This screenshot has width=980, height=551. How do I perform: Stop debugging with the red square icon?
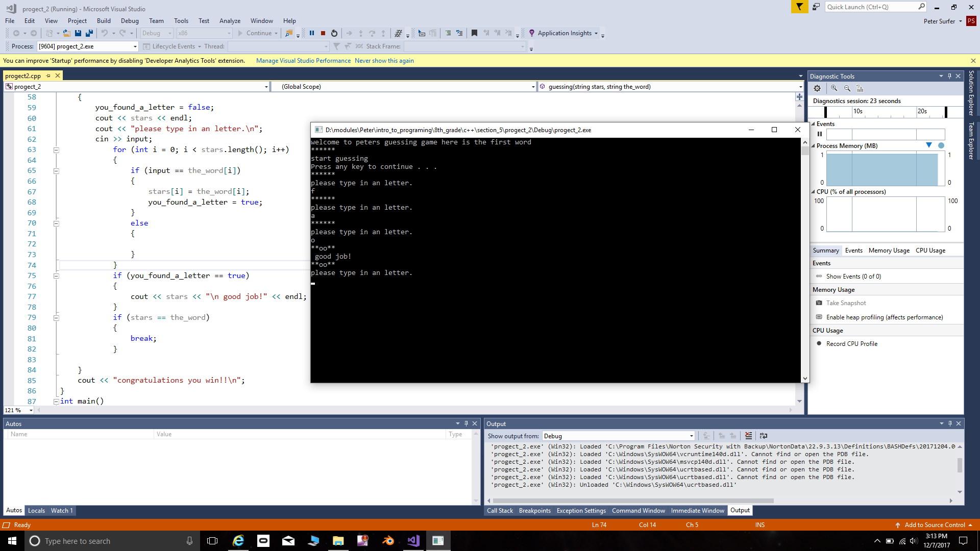click(323, 33)
